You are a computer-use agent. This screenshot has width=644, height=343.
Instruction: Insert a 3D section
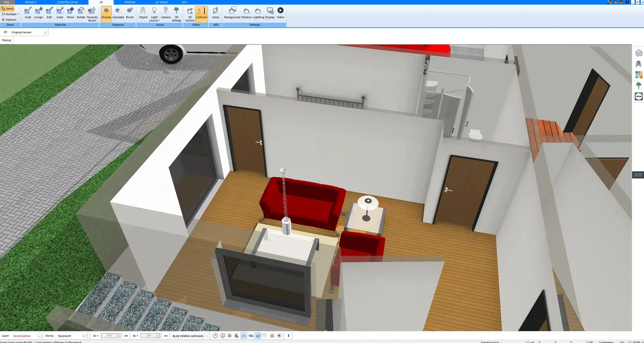189,14
